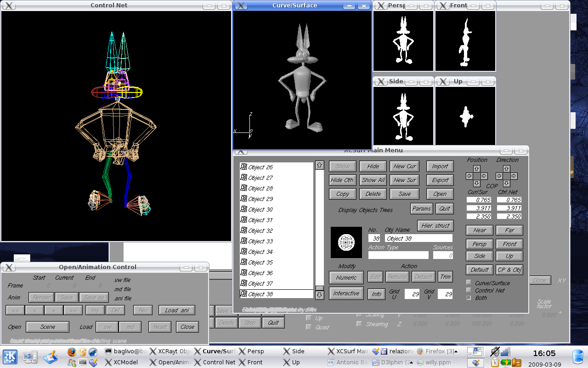Select the Control Net display option
Screen dimensions: 588x368
coord(469,290)
